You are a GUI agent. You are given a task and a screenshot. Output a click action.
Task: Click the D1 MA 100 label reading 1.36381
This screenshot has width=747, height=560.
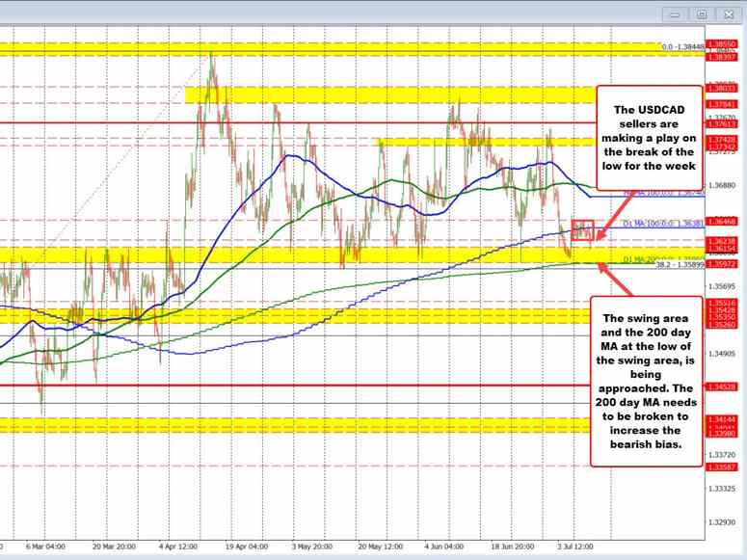[664, 224]
